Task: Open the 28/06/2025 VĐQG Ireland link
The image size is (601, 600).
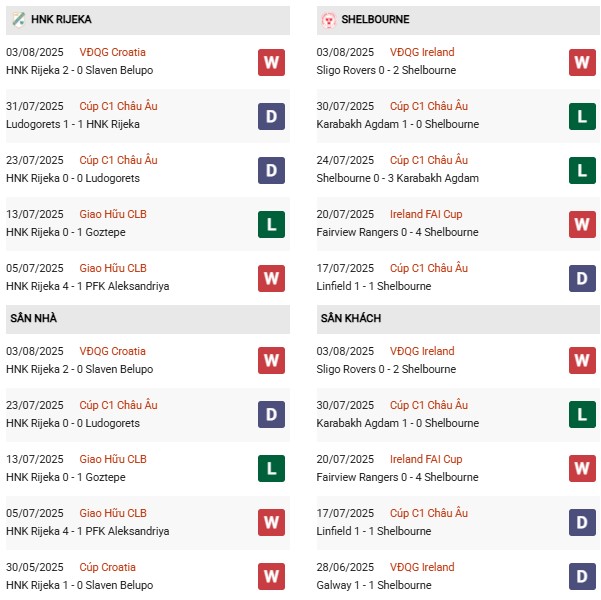Action: pyautogui.click(x=422, y=567)
